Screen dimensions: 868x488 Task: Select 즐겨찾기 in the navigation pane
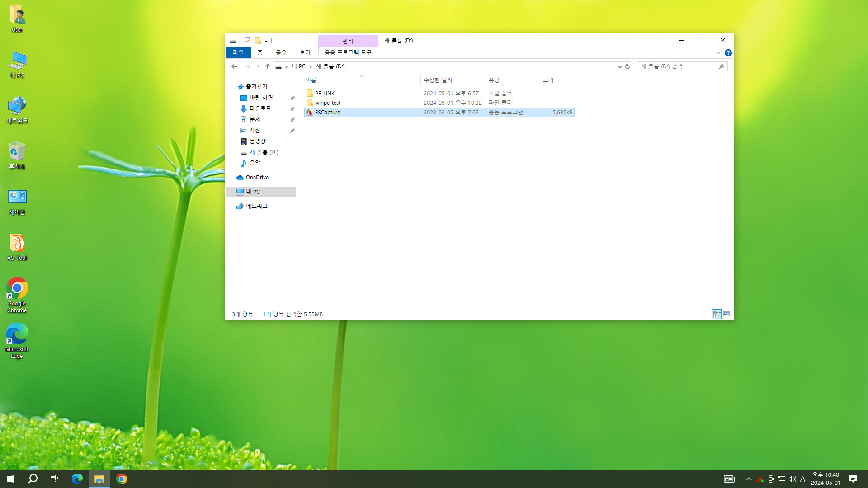256,87
